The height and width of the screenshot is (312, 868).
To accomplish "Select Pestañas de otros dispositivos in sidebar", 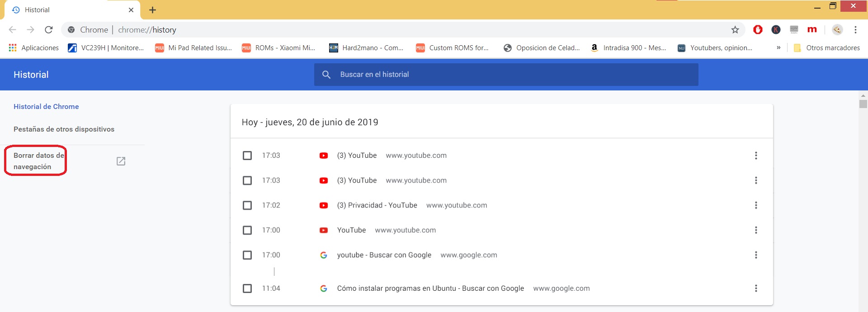I will (x=64, y=129).
